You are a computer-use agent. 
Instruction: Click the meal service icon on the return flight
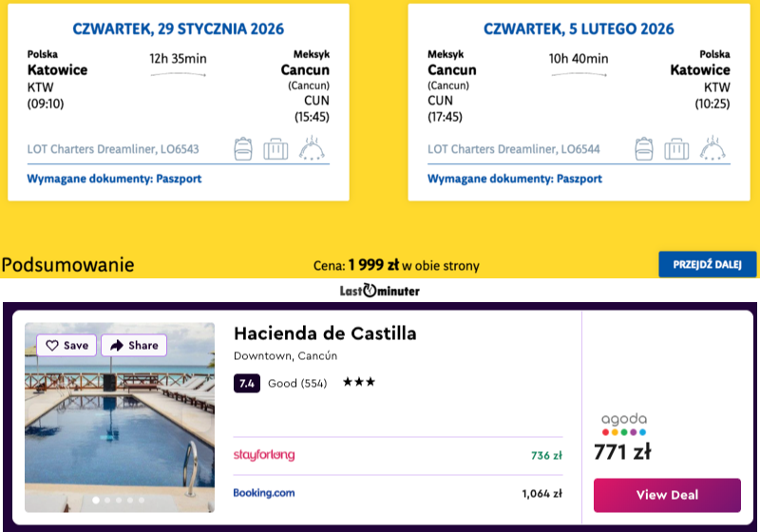point(712,148)
